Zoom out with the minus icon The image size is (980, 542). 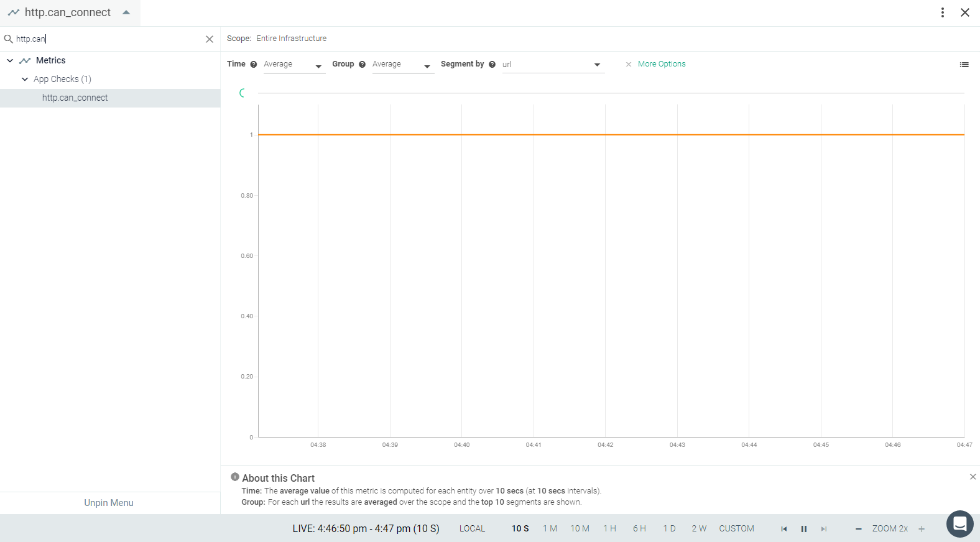tap(859, 529)
